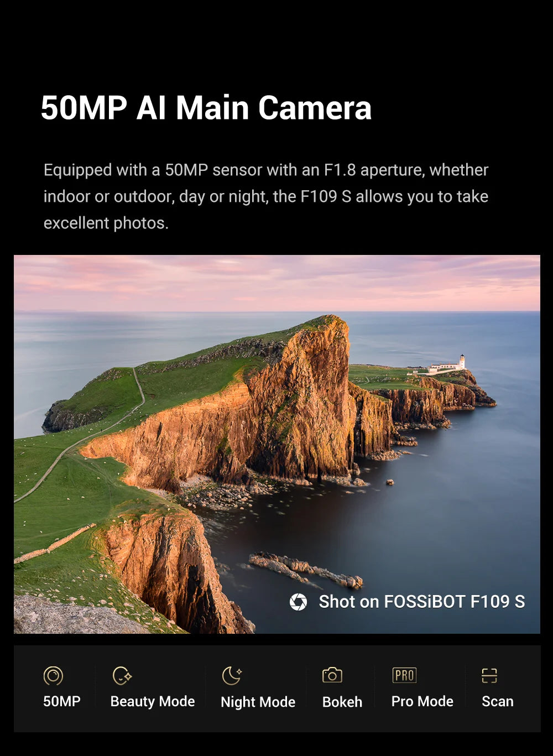Switch to the Beauty Mode label
The width and height of the screenshot is (553, 756).
click(153, 701)
